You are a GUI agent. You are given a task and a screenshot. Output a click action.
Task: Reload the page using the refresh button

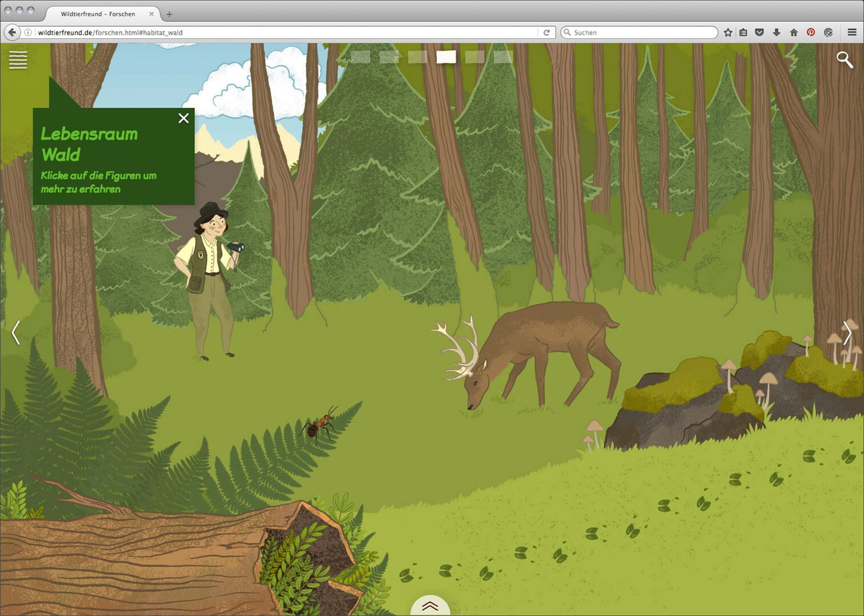pyautogui.click(x=546, y=33)
